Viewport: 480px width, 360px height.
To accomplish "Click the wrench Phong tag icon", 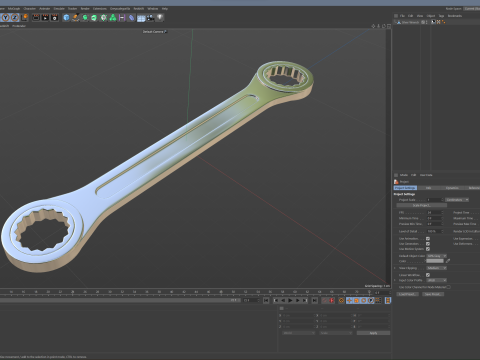I will [x=433, y=22].
